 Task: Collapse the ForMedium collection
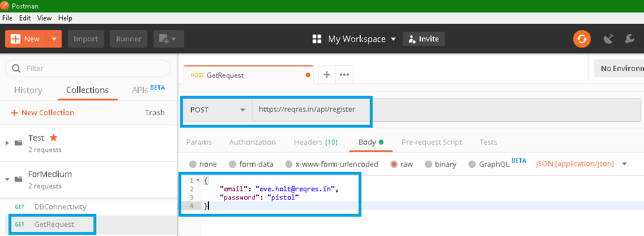click(x=7, y=179)
